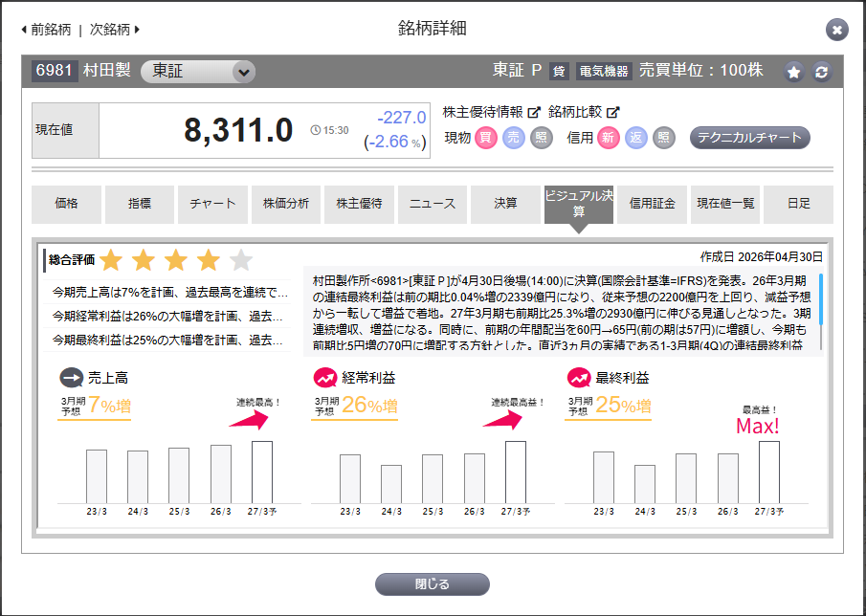The height and width of the screenshot is (616, 866).
Task: Click the spot buy 買 icon
Action: click(x=485, y=138)
